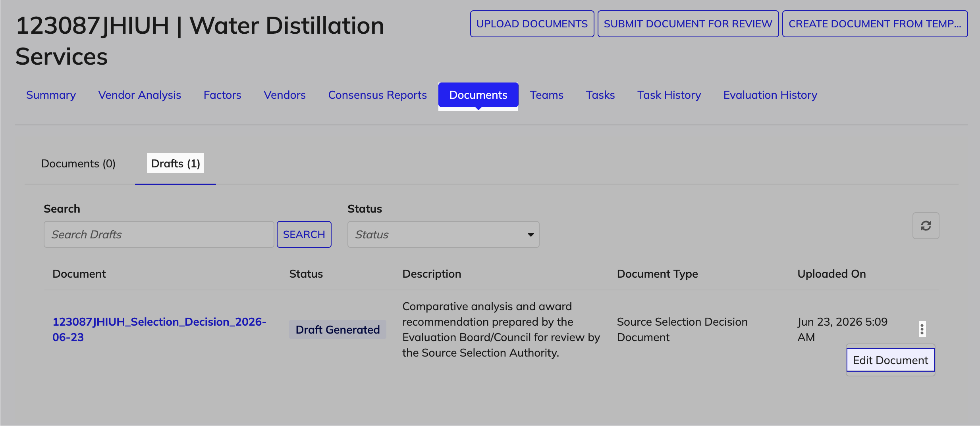The image size is (980, 426).
Task: Open the Teams tab
Action: pos(546,95)
